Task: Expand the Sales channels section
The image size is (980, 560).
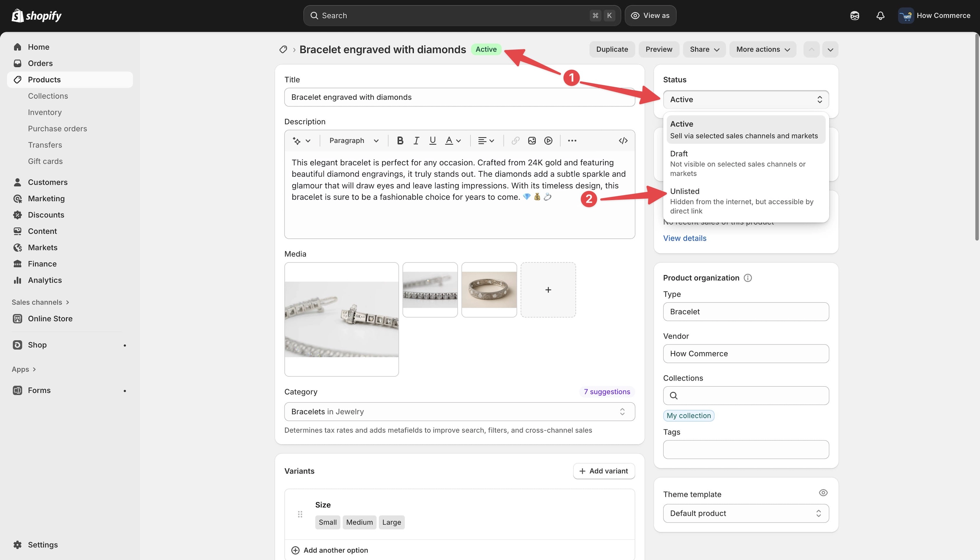Action: pos(40,302)
